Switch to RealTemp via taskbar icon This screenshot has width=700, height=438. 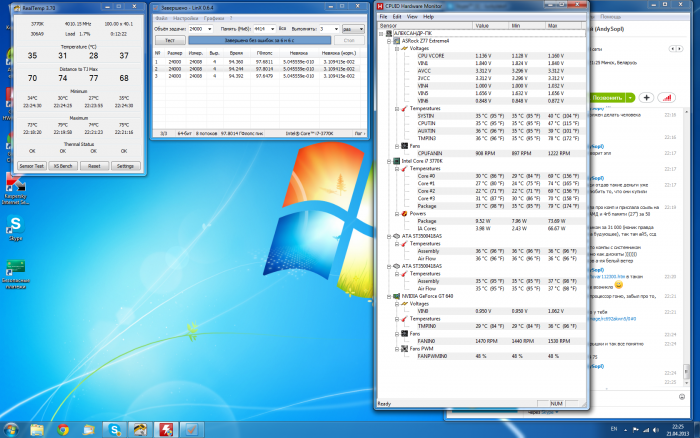140,430
